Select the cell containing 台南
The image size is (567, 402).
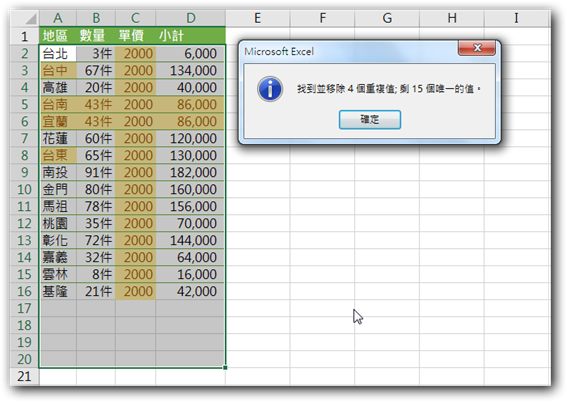pos(58,104)
